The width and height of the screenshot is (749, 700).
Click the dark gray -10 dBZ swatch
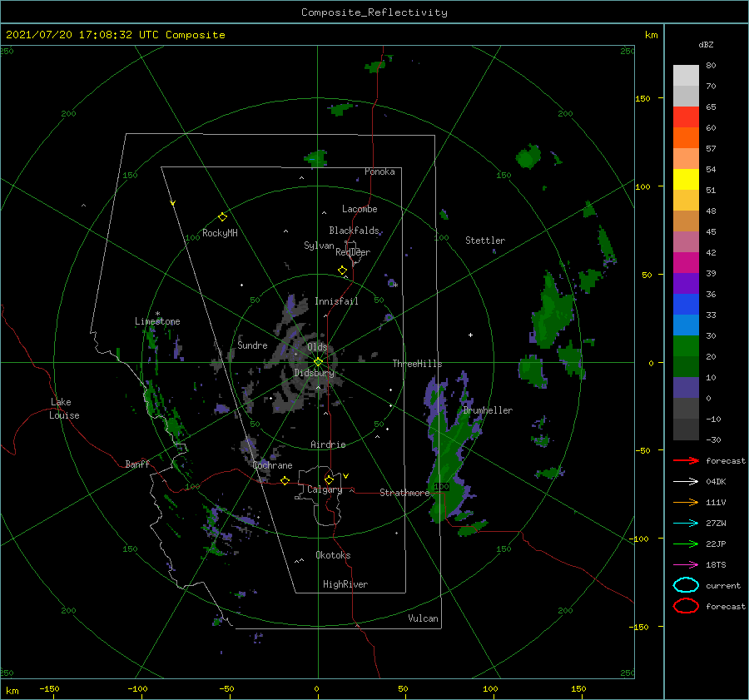tap(686, 429)
